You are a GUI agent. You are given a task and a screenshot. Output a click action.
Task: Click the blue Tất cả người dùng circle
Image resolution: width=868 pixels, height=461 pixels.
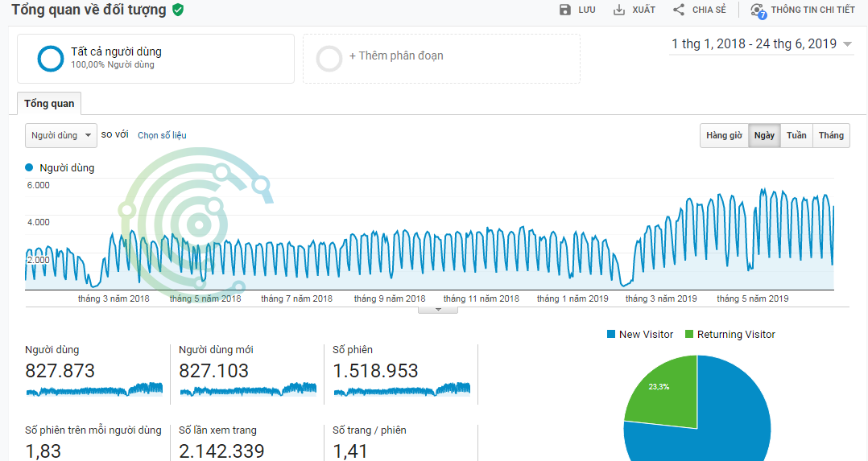coord(51,58)
